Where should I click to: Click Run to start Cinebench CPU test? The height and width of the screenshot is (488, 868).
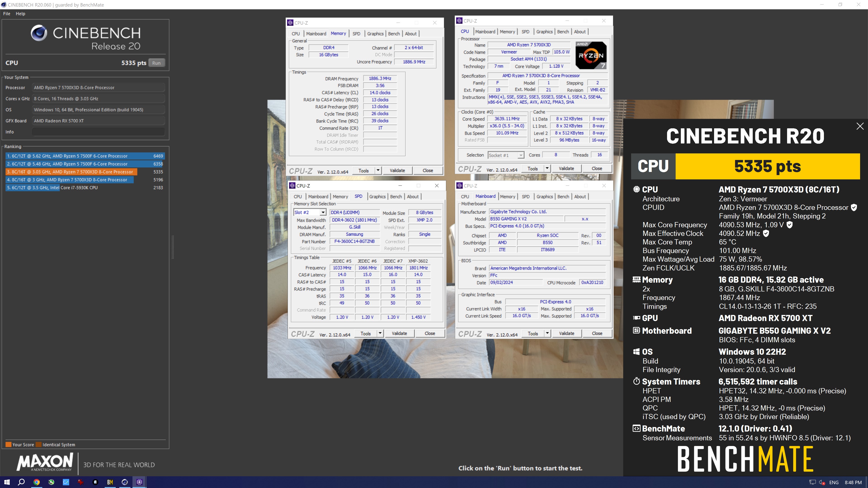point(156,63)
